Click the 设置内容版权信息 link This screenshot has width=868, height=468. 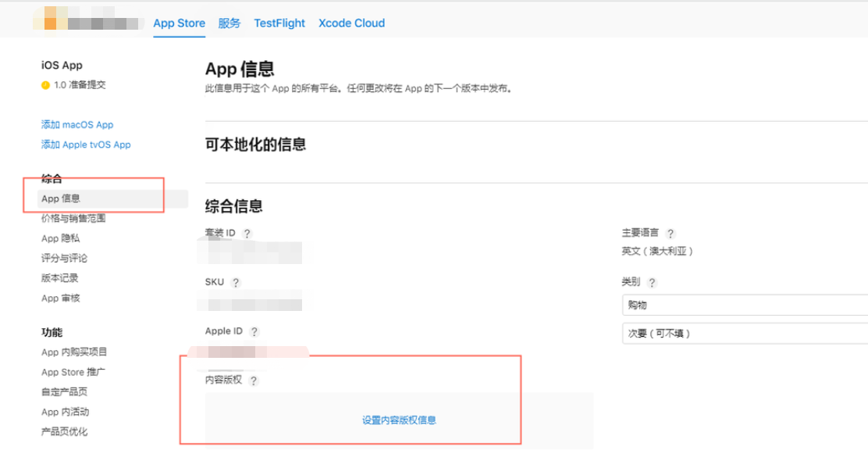tap(399, 420)
